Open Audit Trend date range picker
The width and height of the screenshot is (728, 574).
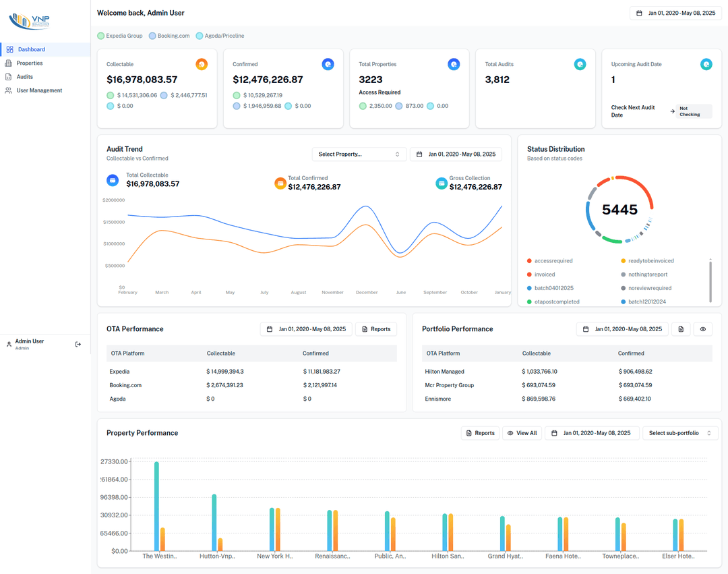click(456, 154)
